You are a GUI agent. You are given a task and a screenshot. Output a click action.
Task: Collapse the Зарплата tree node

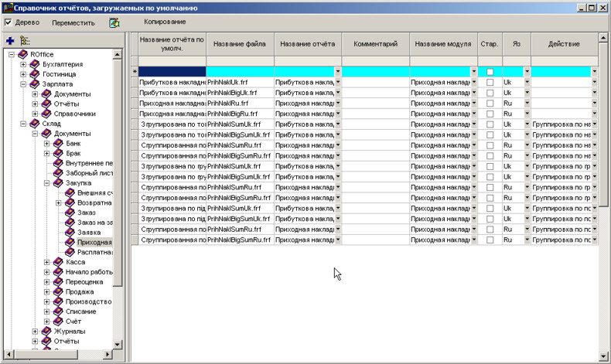pyautogui.click(x=24, y=83)
